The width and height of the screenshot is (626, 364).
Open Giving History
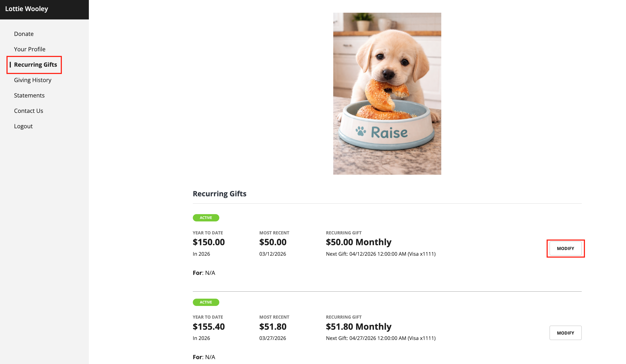click(x=33, y=80)
